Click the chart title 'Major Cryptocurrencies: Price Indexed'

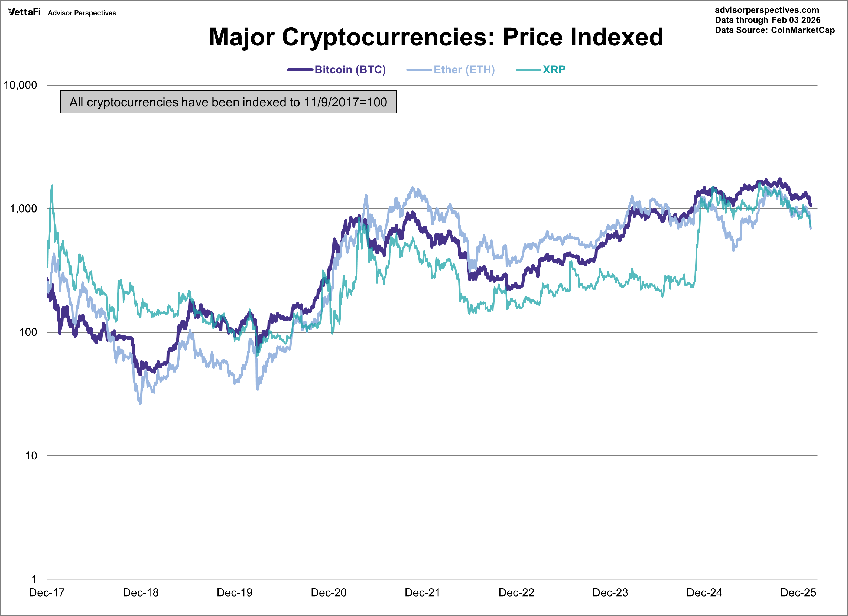[x=436, y=37]
